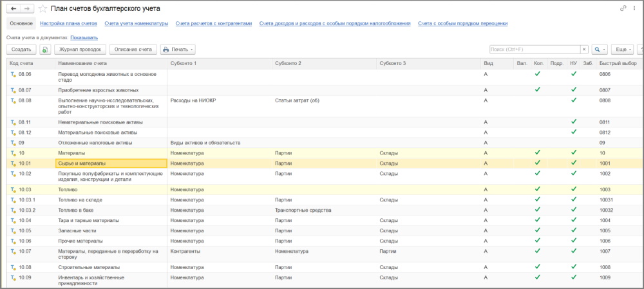Open the Печать dropdown

click(x=178, y=50)
